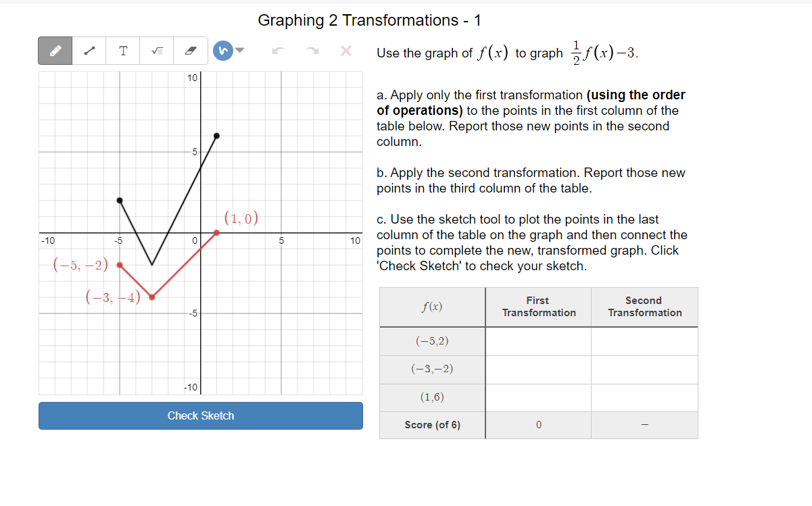The width and height of the screenshot is (812, 506).
Task: Select the Text tool
Action: click(122, 51)
